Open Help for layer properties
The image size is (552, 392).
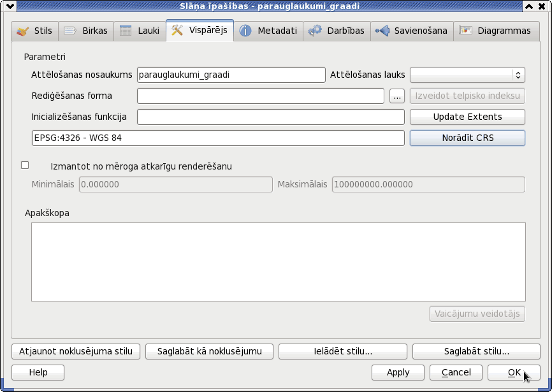click(38, 372)
